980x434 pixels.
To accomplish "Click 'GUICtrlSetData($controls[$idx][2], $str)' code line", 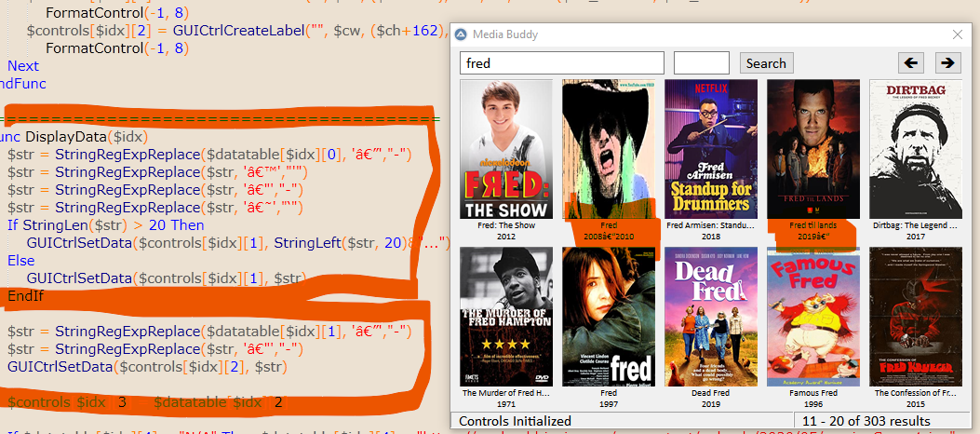I will [147, 366].
